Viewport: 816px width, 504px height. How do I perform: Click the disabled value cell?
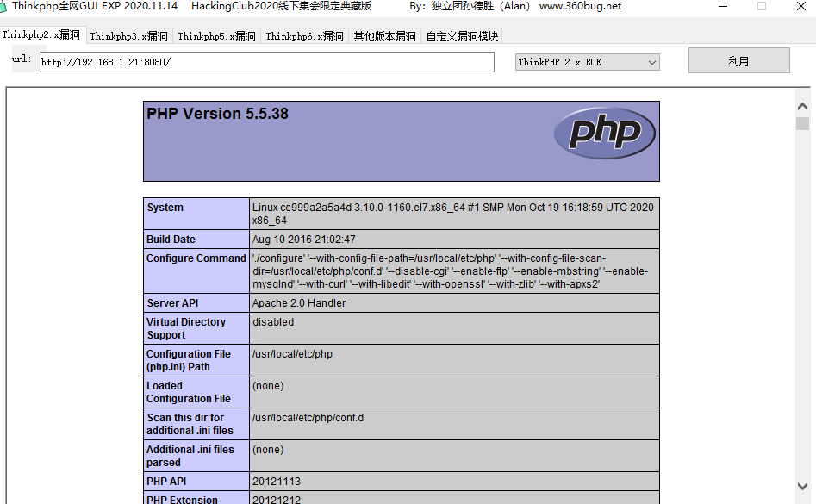454,328
